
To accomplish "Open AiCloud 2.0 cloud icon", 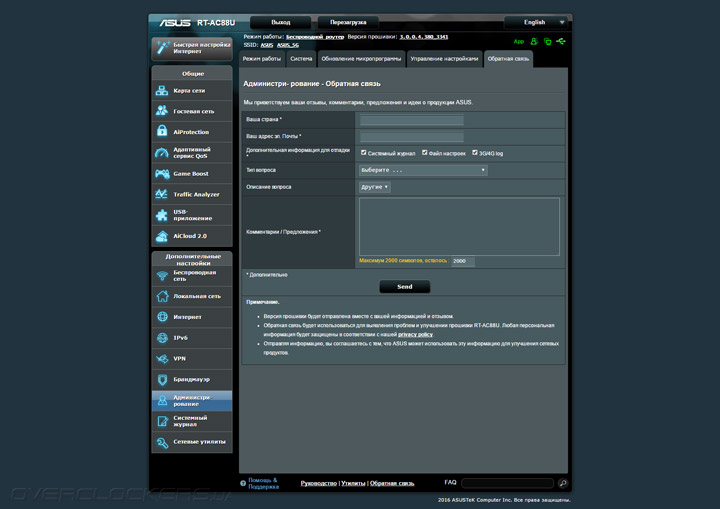I will pos(162,236).
